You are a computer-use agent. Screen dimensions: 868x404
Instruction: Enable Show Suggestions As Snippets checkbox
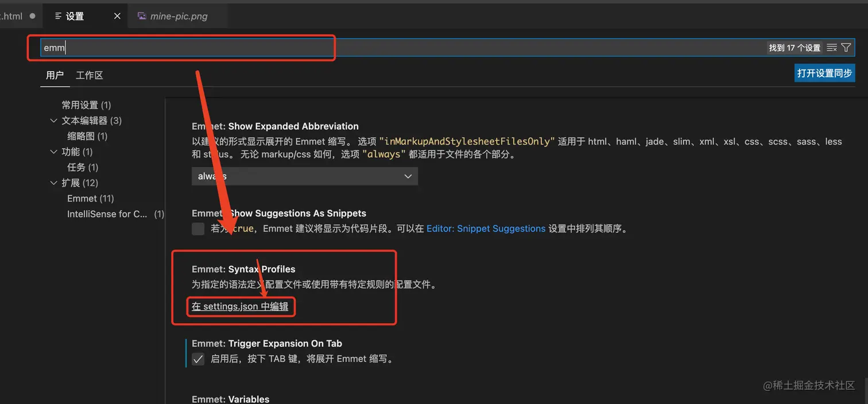[x=198, y=229]
